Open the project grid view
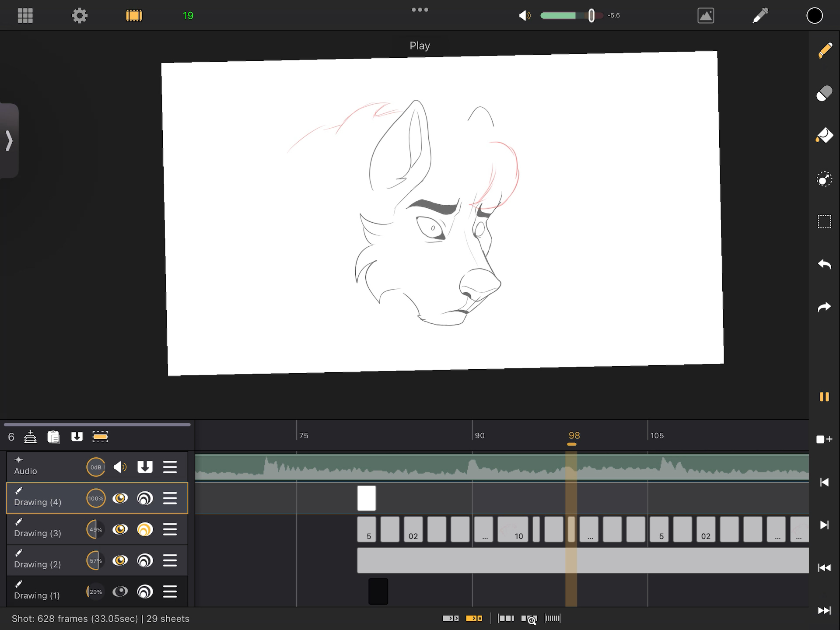The height and width of the screenshot is (630, 840). pyautogui.click(x=25, y=16)
